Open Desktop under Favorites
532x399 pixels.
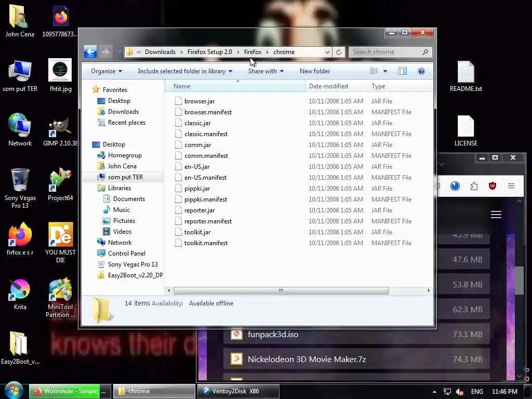click(119, 101)
